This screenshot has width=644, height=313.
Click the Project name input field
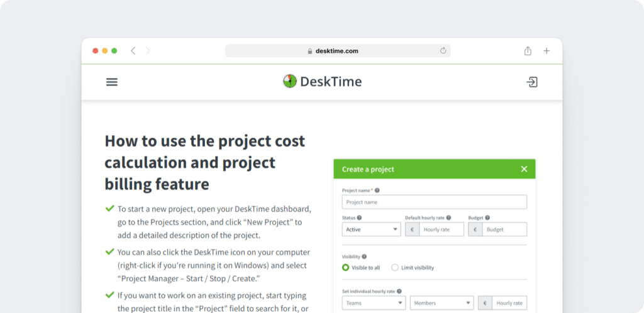(x=435, y=202)
